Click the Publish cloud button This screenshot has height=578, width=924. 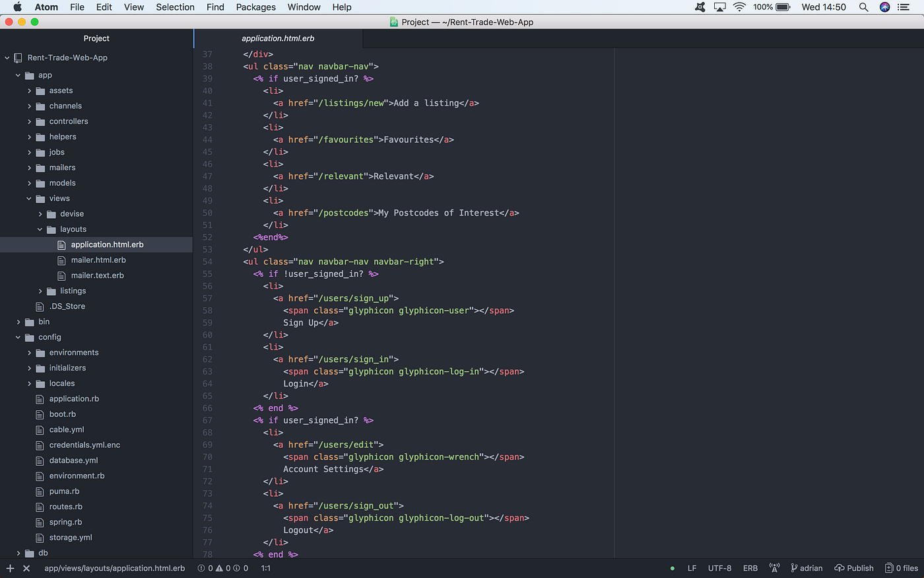pos(854,568)
